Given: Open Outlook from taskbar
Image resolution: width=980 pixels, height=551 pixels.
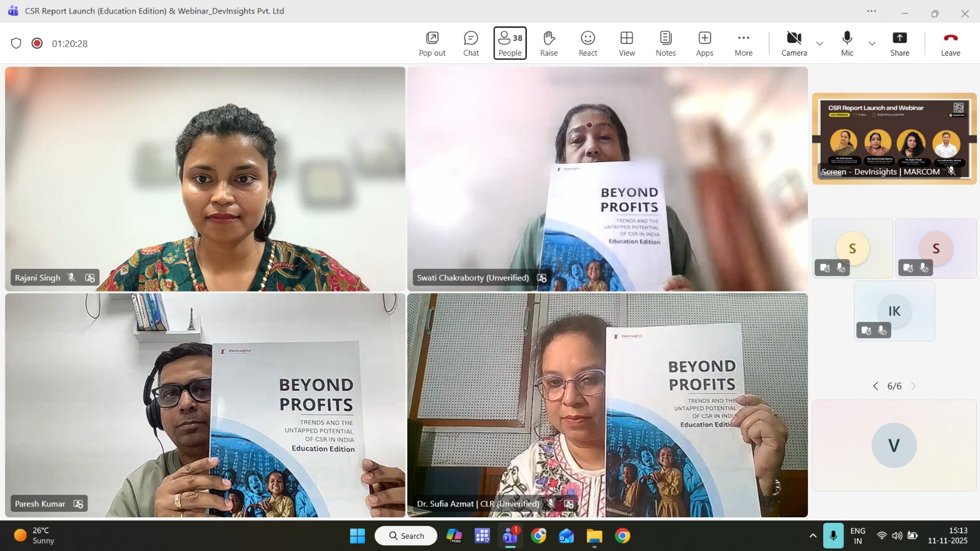Looking at the screenshot, I should point(567,536).
